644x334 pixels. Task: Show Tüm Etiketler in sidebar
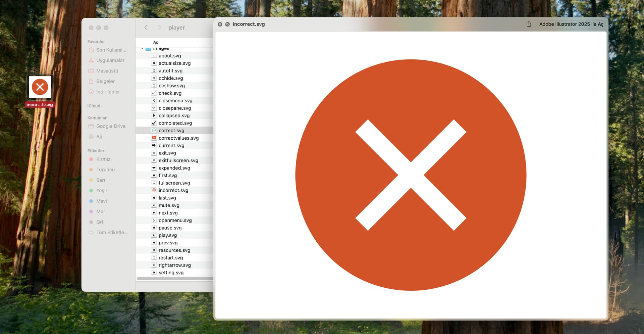coord(111,232)
